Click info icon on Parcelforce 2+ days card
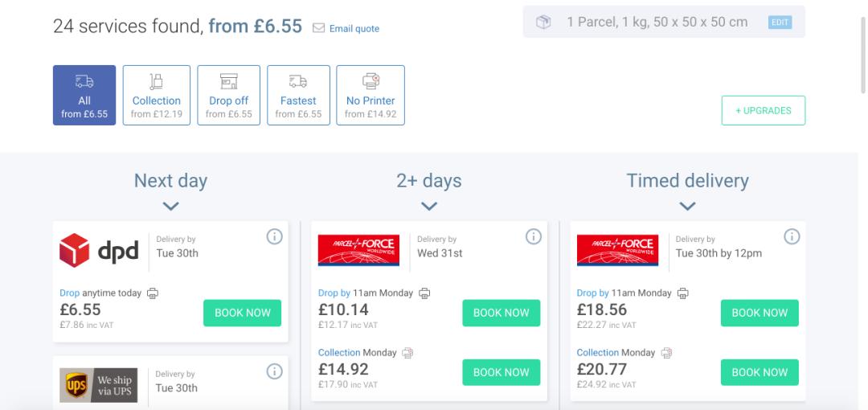 coord(533,236)
